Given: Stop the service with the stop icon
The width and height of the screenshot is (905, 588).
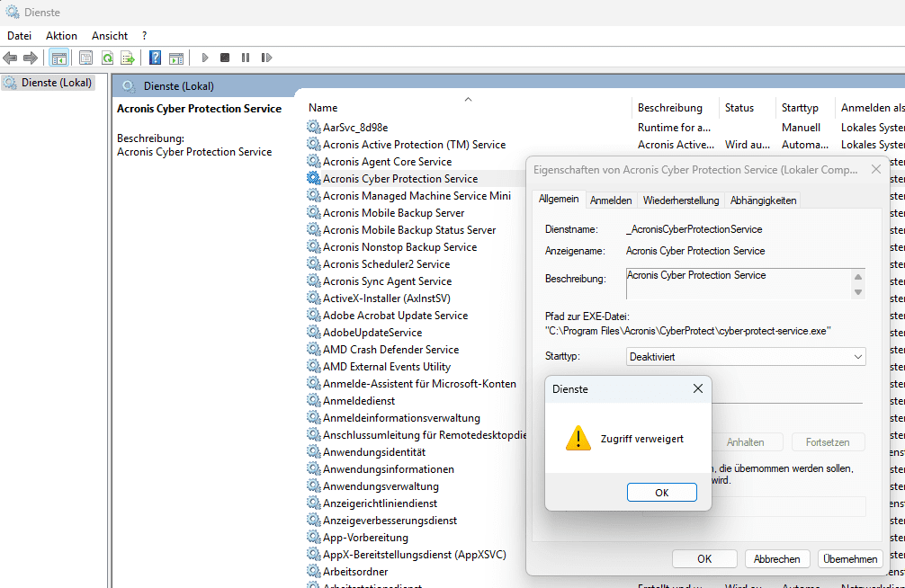Looking at the screenshot, I should click(x=225, y=58).
